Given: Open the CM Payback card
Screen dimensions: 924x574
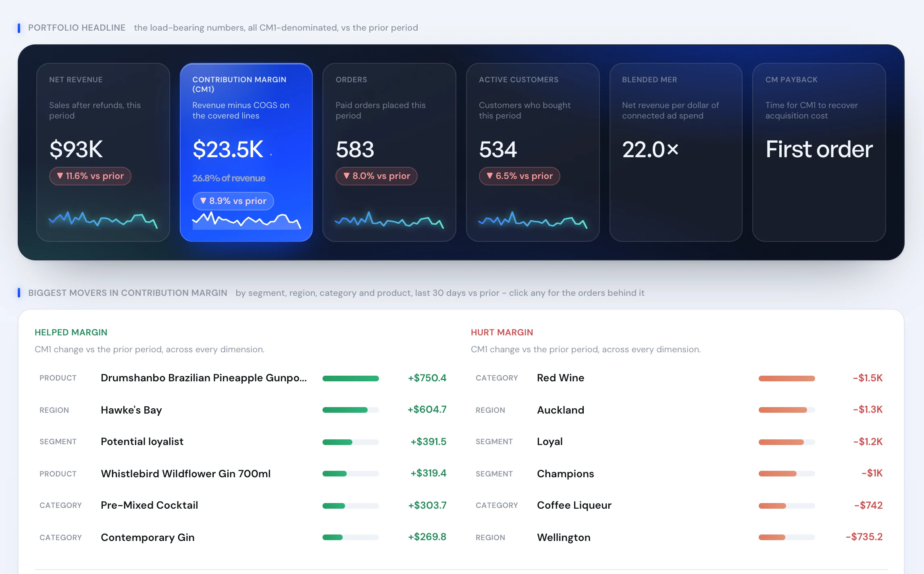Looking at the screenshot, I should coord(819,152).
